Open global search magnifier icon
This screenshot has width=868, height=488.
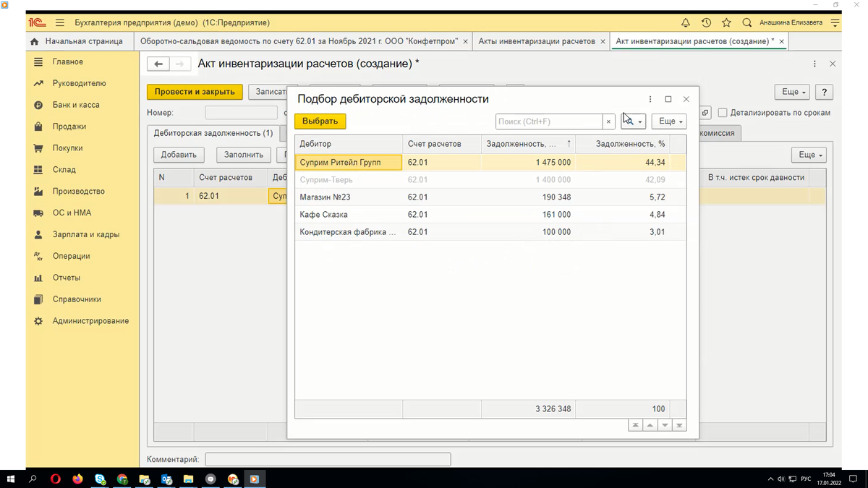pos(747,22)
